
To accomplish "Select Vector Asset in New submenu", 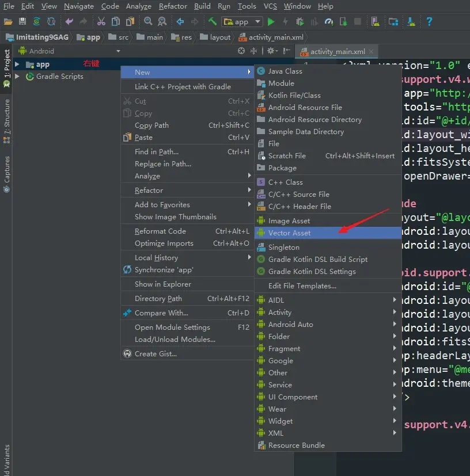I will click(328, 233).
